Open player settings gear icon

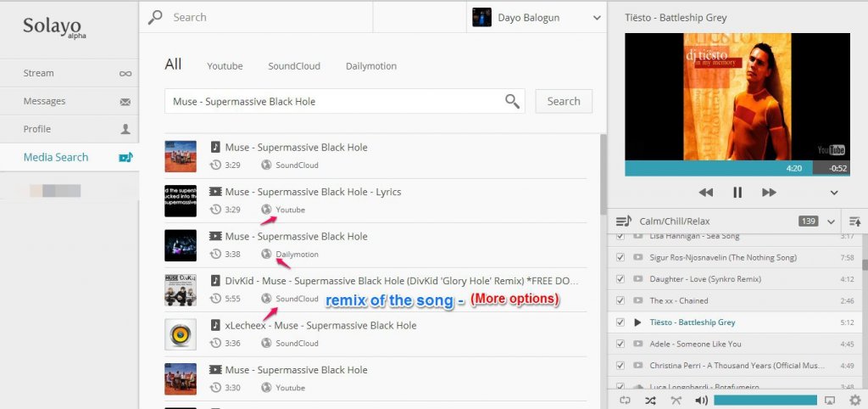point(855,401)
